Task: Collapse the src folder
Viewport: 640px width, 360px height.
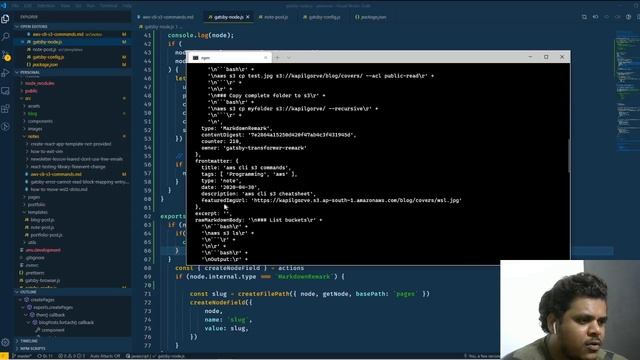Action: coord(28,98)
